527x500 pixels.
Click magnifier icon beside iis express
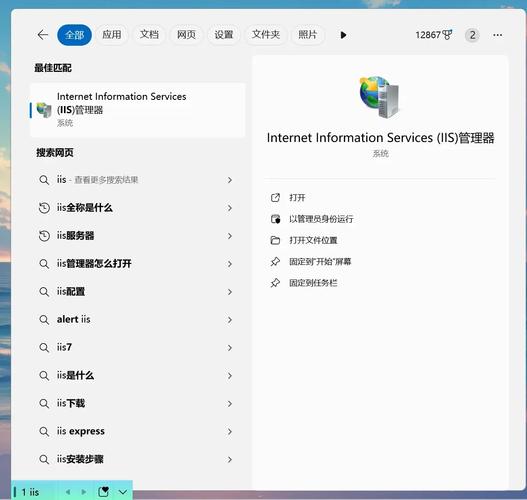[44, 431]
